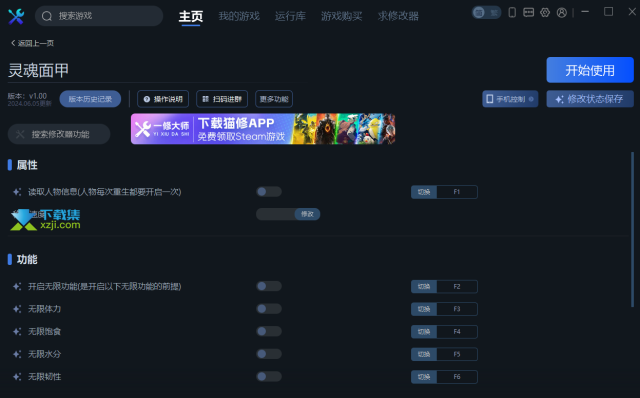The height and width of the screenshot is (398, 640).
Task: Click the F2 hotkey field
Action: coord(457,287)
